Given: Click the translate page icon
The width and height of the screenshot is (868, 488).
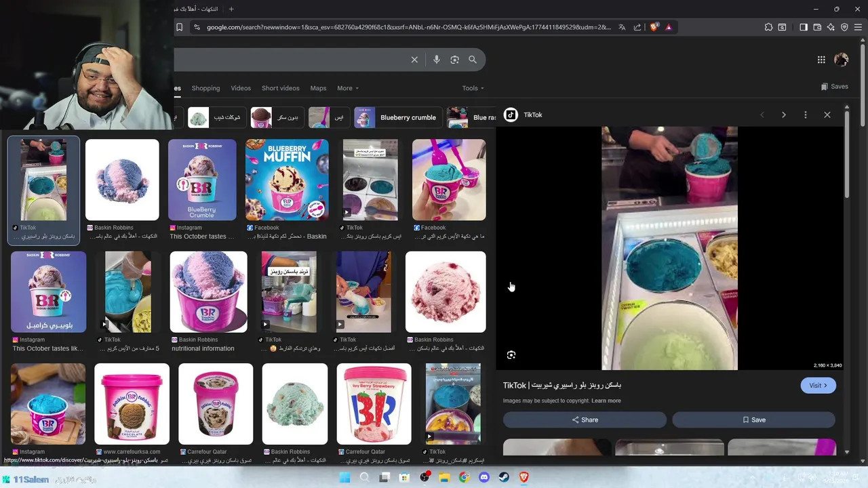Looking at the screenshot, I should [x=622, y=27].
